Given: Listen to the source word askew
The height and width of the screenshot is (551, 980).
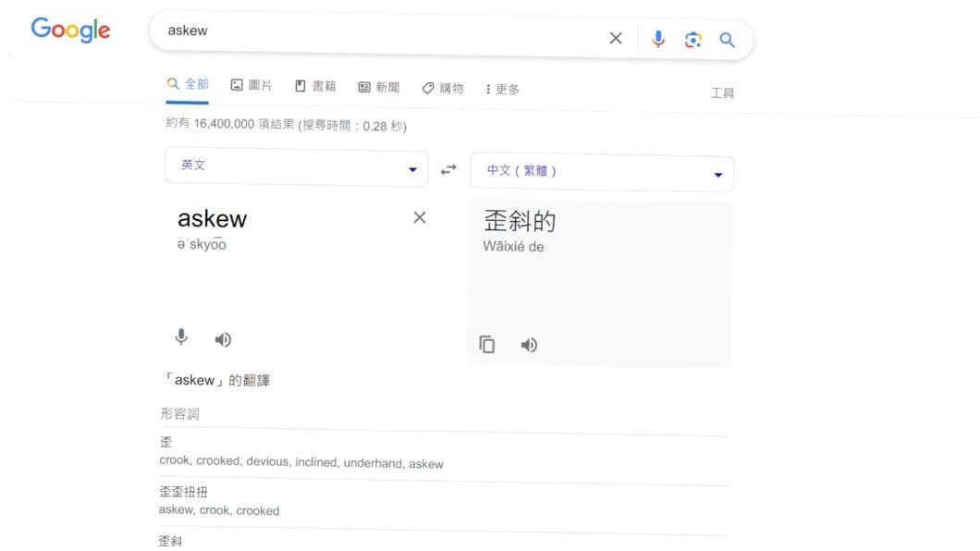Looking at the screenshot, I should click(x=223, y=339).
